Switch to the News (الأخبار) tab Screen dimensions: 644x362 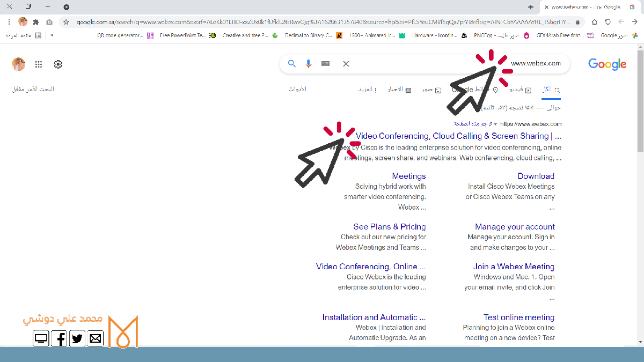point(399,90)
